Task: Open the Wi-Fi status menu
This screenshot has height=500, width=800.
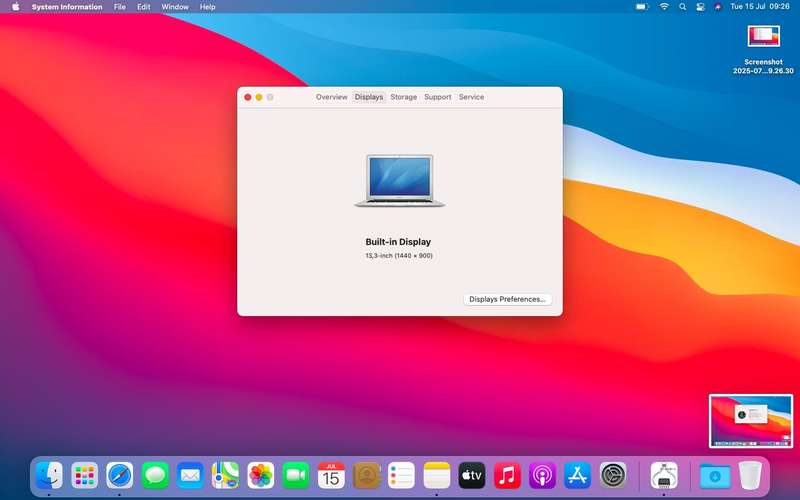Action: (x=664, y=7)
